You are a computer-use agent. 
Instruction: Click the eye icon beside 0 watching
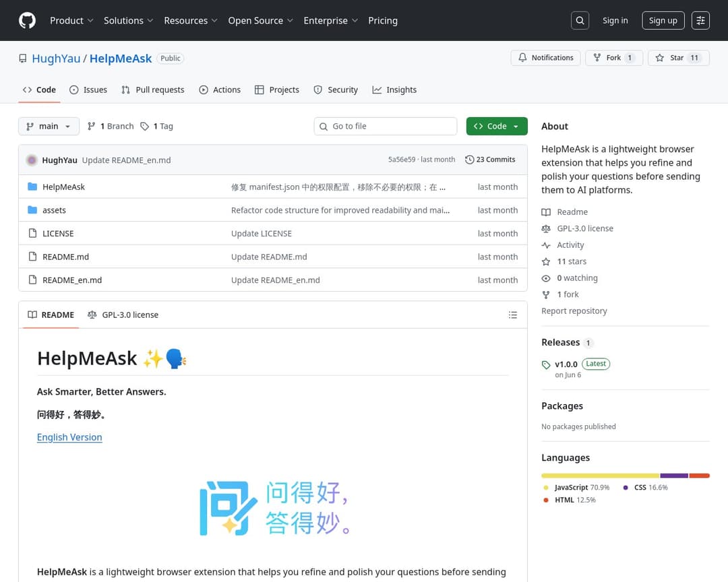point(546,278)
